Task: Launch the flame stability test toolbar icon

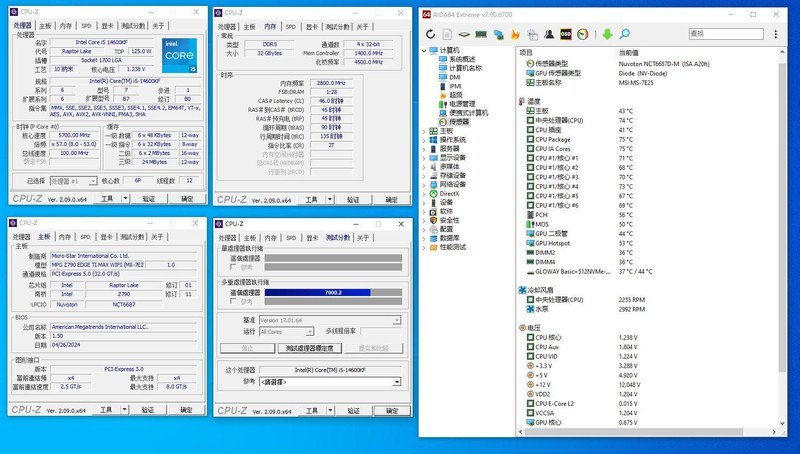Action: [x=515, y=34]
